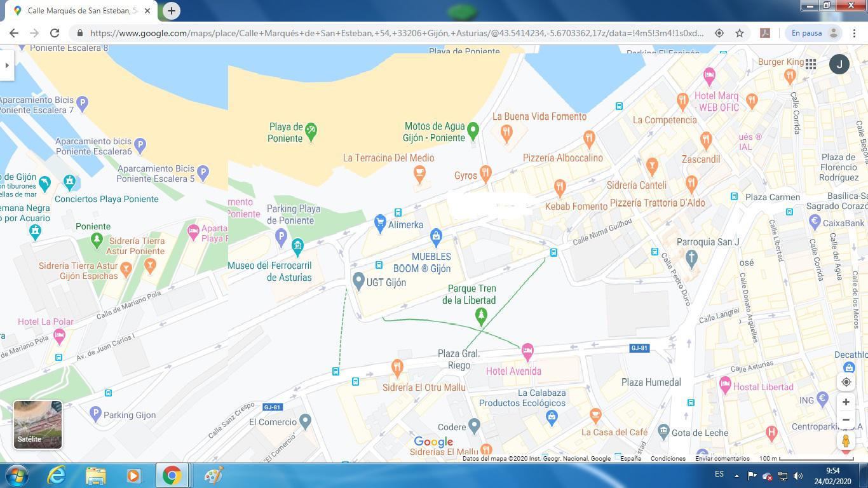Viewport: 868px width, 488px height.
Task: Open La Casa del Café marker
Action: pyautogui.click(x=595, y=416)
